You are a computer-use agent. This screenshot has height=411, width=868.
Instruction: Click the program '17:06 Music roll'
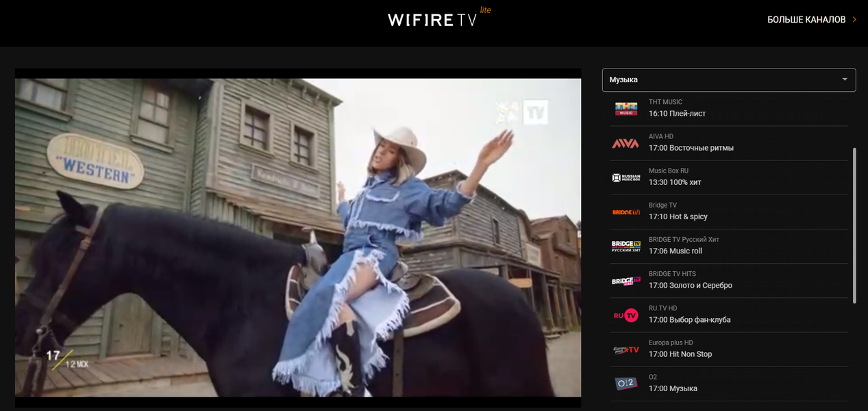[675, 251]
